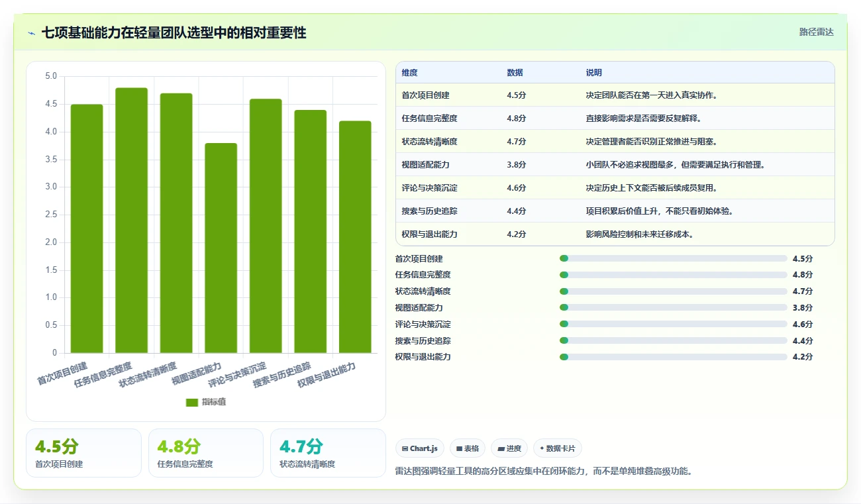Click the 首次项目创建 progress bar
Screen dimensions: 861x504
673,259
